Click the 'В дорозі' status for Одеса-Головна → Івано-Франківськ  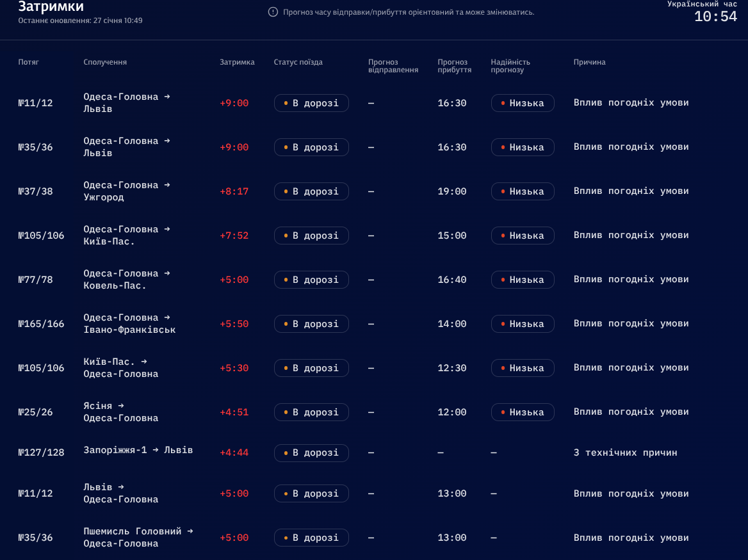[311, 324]
